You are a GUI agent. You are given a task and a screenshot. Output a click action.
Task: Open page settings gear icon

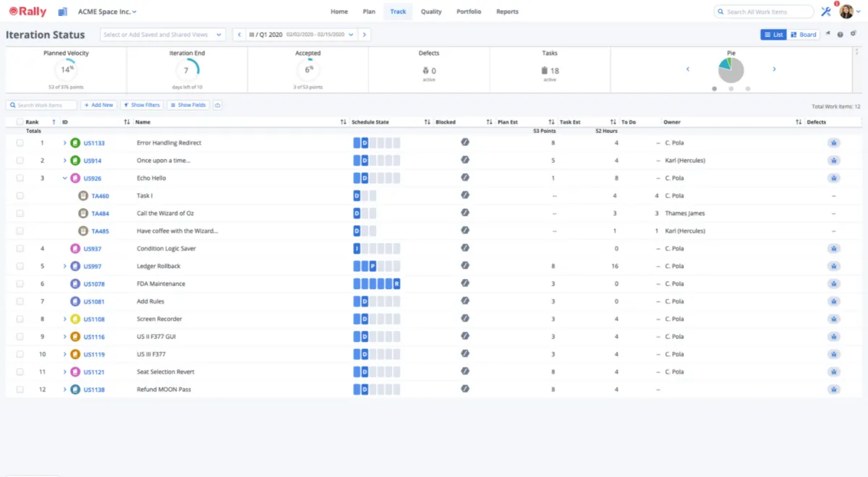click(853, 34)
